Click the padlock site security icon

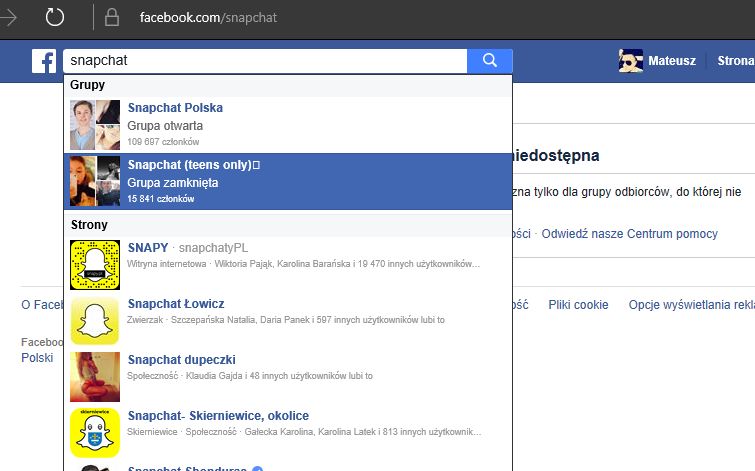click(112, 18)
